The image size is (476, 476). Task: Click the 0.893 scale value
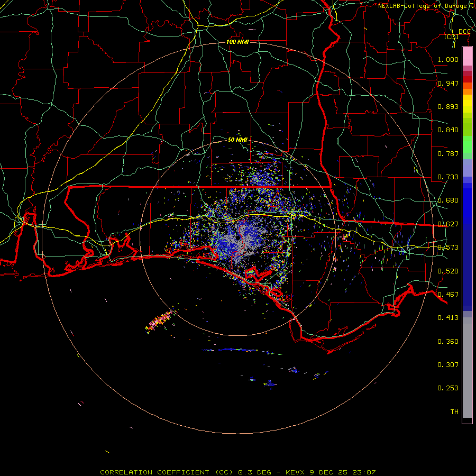[448, 106]
